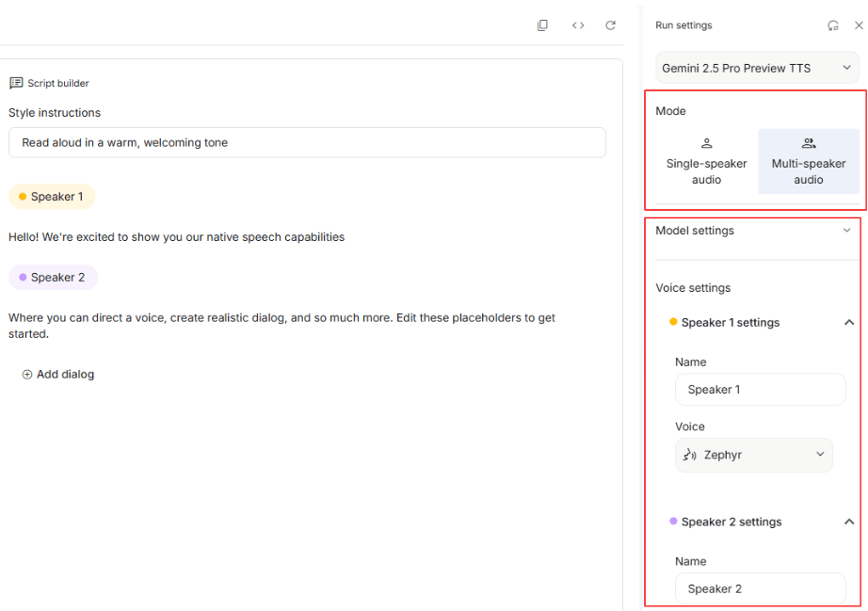
Task: Click the Speaker 1 chip in the script
Action: 52,197
